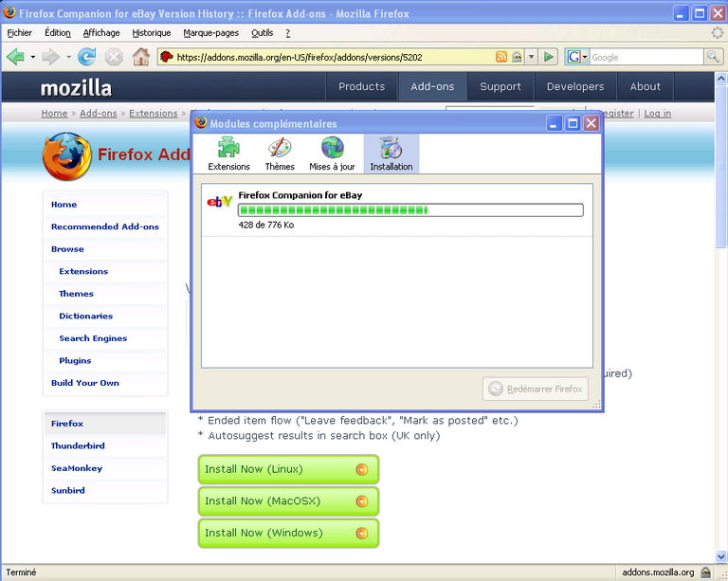Image resolution: width=728 pixels, height=581 pixels.
Task: Open the Products tab on mozilla header
Action: click(x=362, y=86)
